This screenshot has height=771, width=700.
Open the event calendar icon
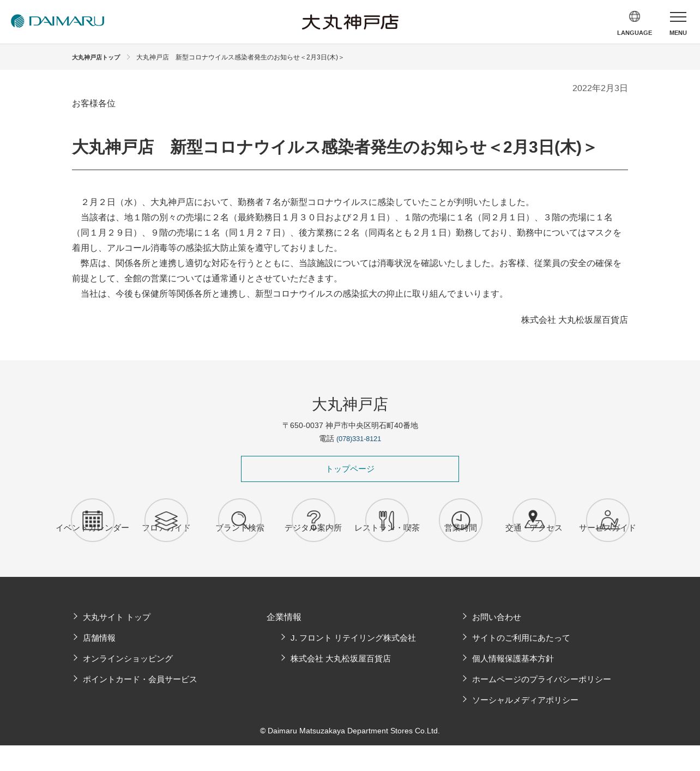coord(93,520)
